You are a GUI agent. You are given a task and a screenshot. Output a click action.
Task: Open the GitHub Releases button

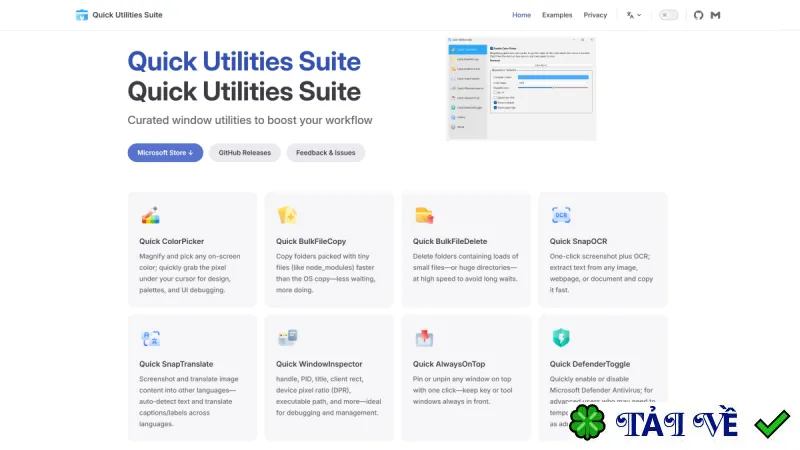tap(245, 153)
